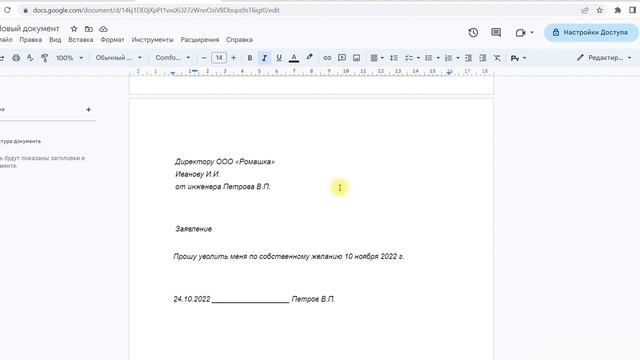Image resolution: width=640 pixels, height=360 pixels.
Task: Increase font size with plus button
Action: coord(233,58)
